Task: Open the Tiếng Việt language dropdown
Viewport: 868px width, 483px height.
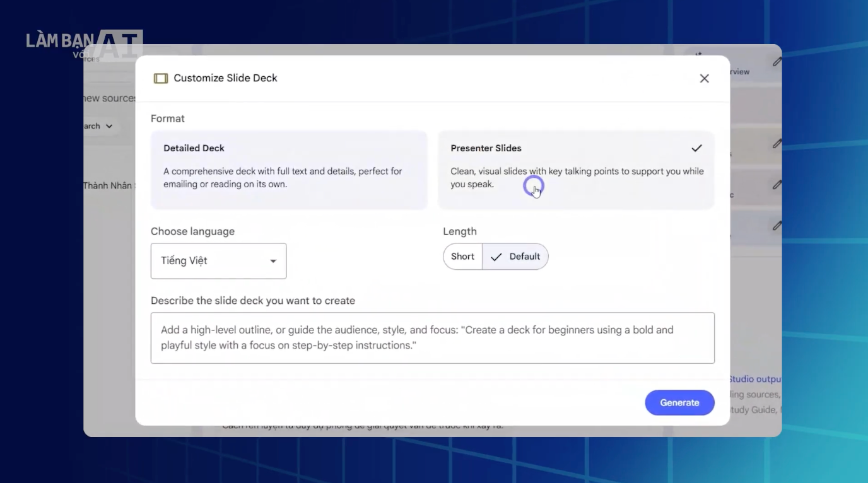Action: (218, 261)
